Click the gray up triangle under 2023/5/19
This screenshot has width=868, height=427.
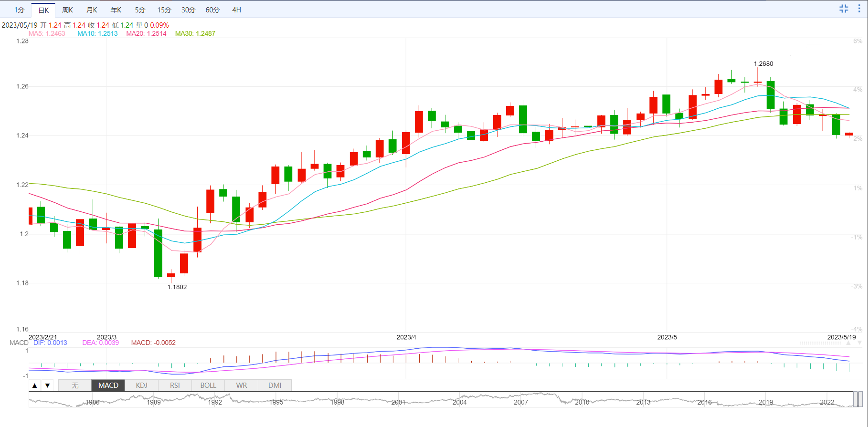[848, 343]
